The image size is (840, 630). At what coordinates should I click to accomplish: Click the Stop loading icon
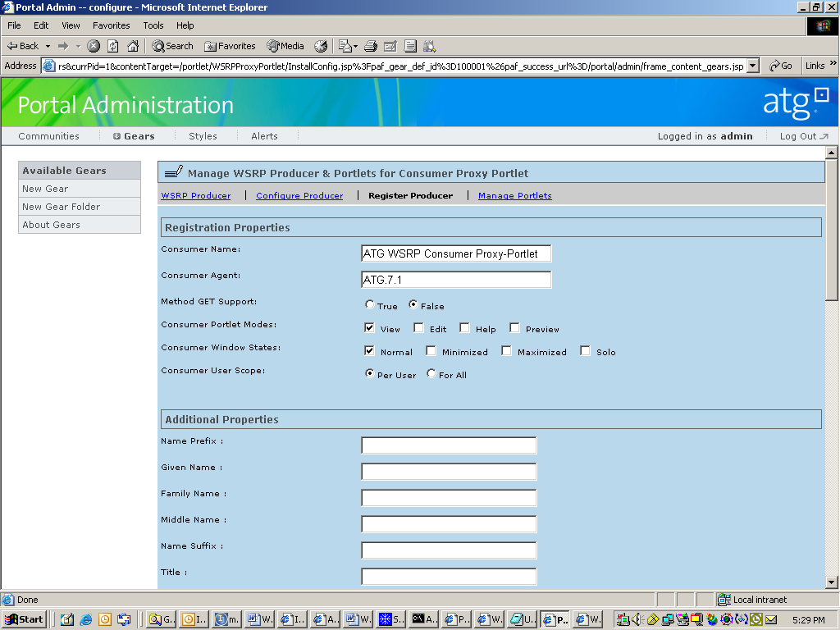pos(94,46)
